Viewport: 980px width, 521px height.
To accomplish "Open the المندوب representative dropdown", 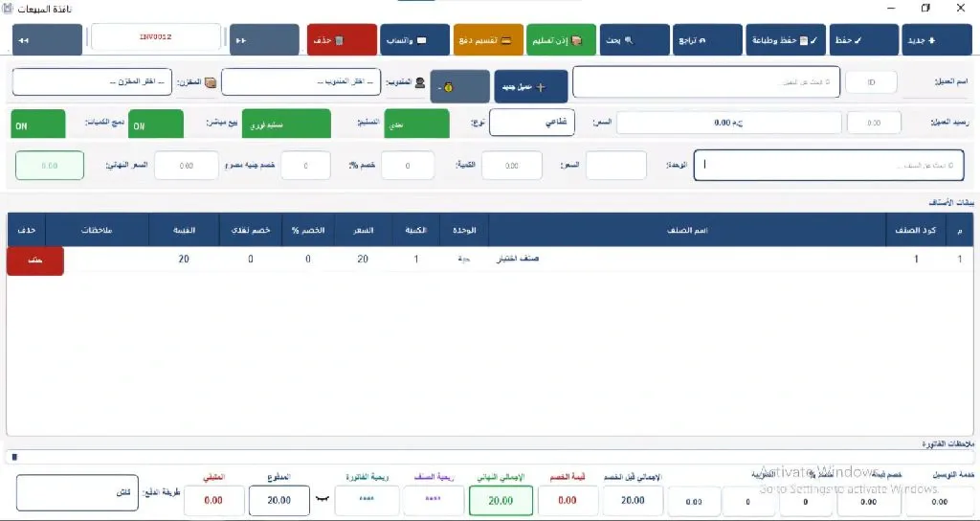I will [301, 82].
